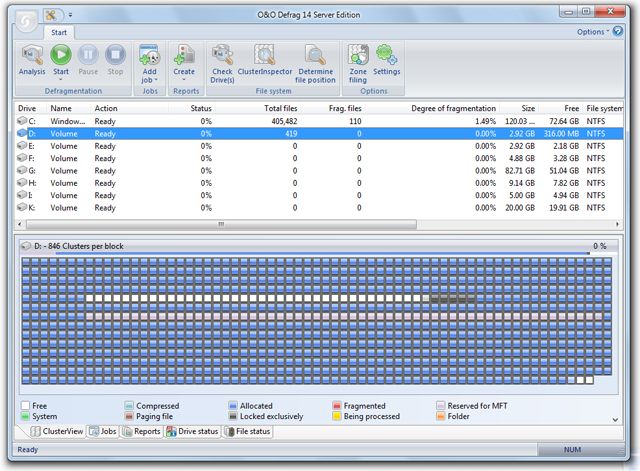
Task: Click the drive list scroll left arrow
Action: pos(19,224)
